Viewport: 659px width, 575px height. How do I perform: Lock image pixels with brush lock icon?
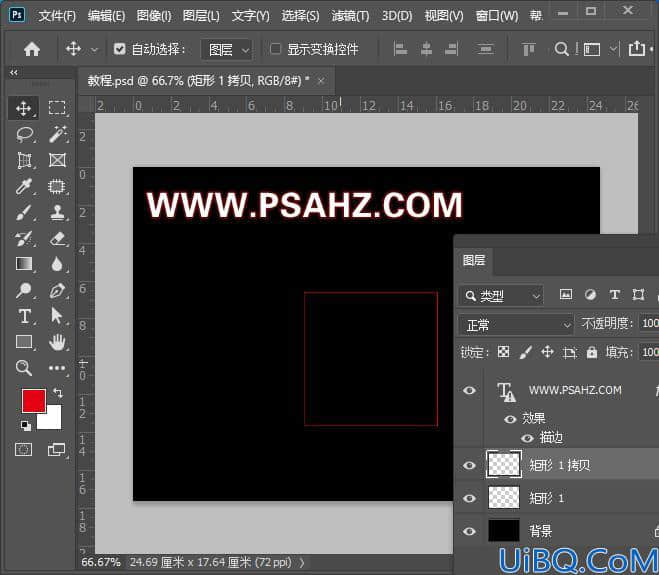click(x=525, y=352)
